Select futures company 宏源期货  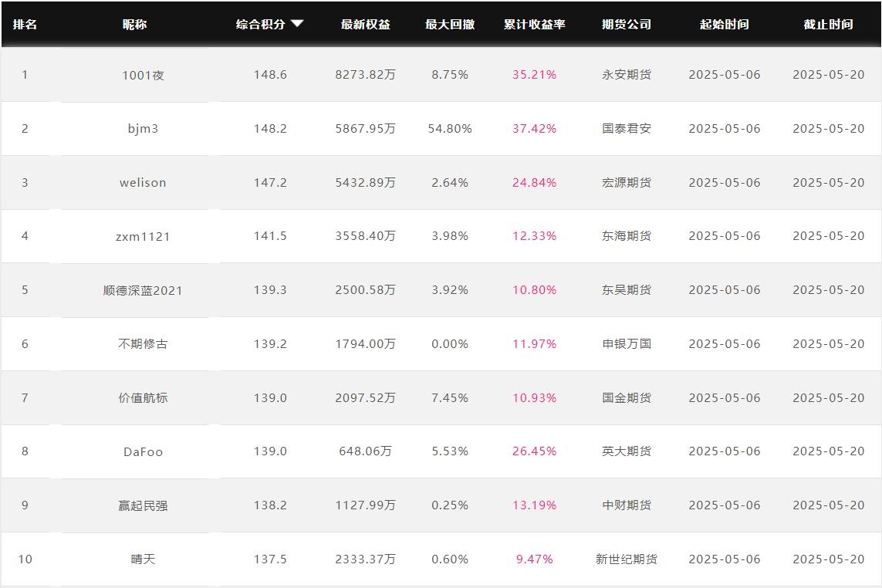(x=627, y=183)
